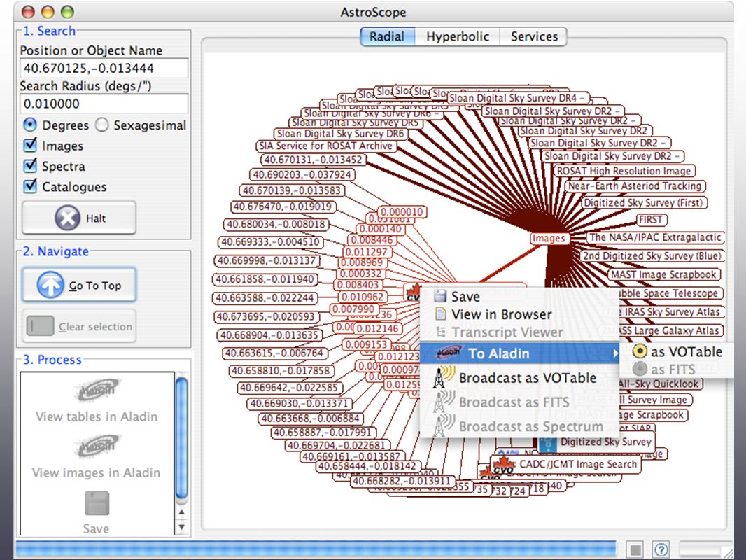Click the IRAS Sky Survey Atlas node
746x560 pixels.
(666, 312)
